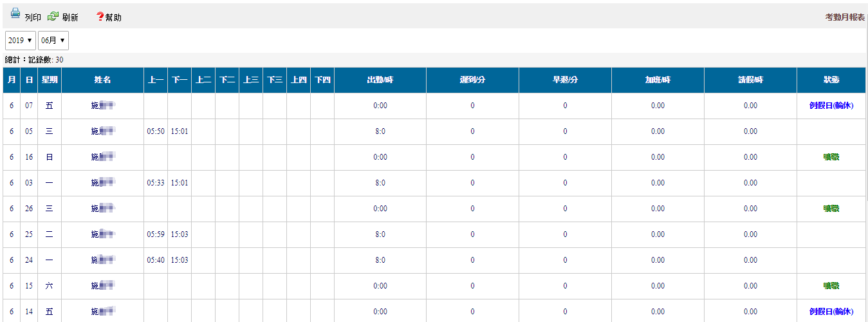Click the 加班/時 column header
868x322 pixels.
coord(658,80)
